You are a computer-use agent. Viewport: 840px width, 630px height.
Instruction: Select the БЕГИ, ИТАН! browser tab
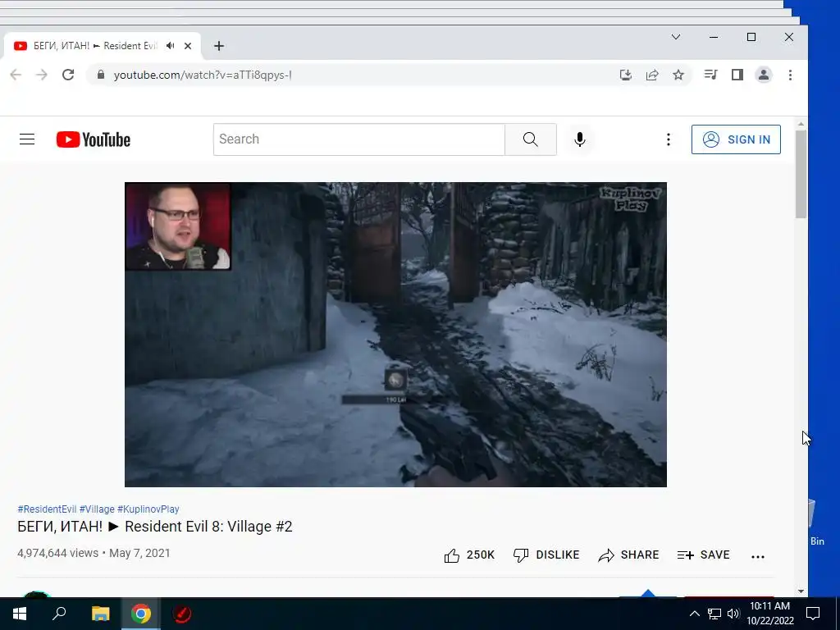tap(101, 46)
